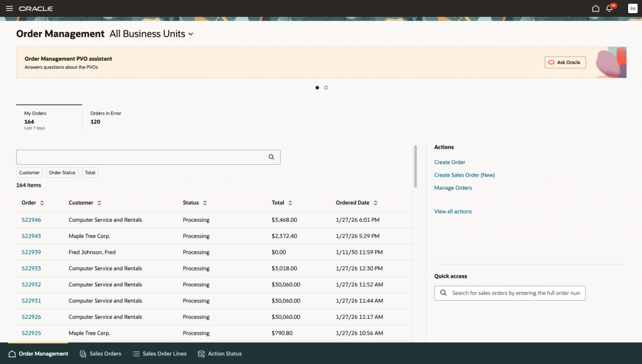
Task: Open order 522925
Action: point(31,333)
